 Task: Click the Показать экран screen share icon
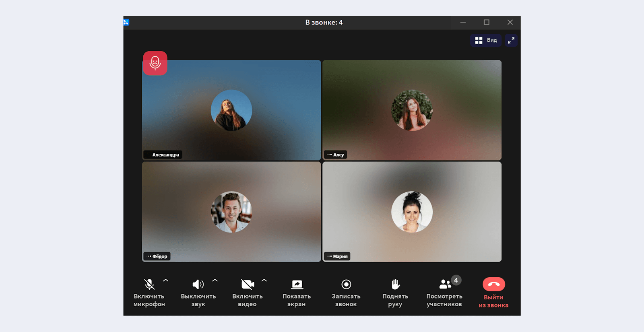[x=297, y=285]
